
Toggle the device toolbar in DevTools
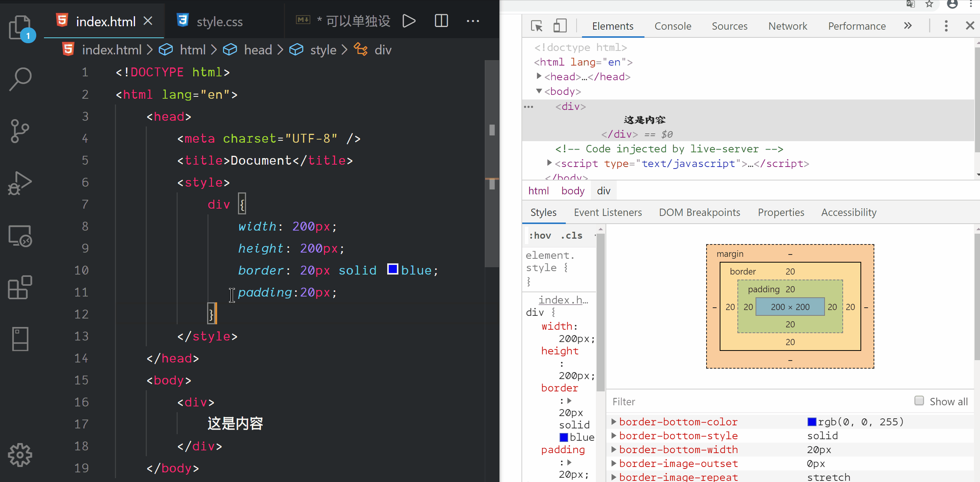click(x=560, y=26)
